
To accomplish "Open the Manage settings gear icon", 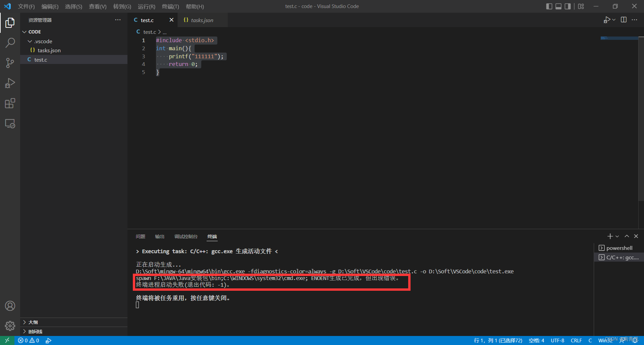I will (10, 326).
